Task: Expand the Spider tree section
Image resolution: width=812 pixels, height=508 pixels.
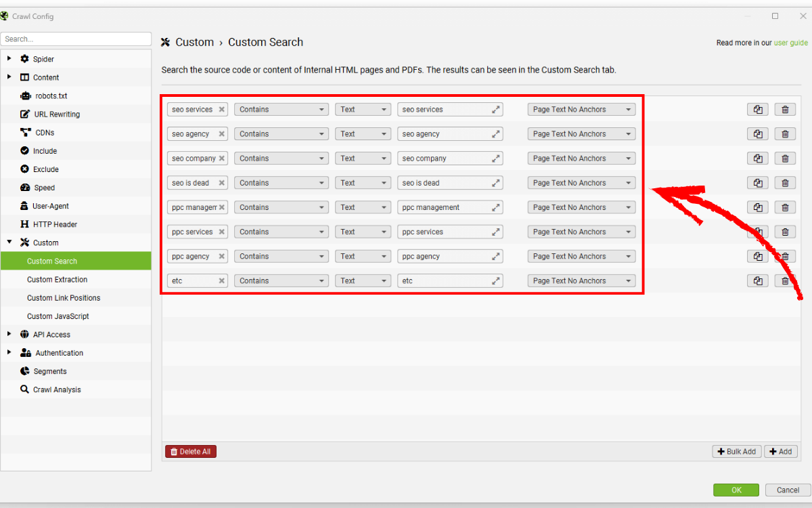Action: (9, 59)
